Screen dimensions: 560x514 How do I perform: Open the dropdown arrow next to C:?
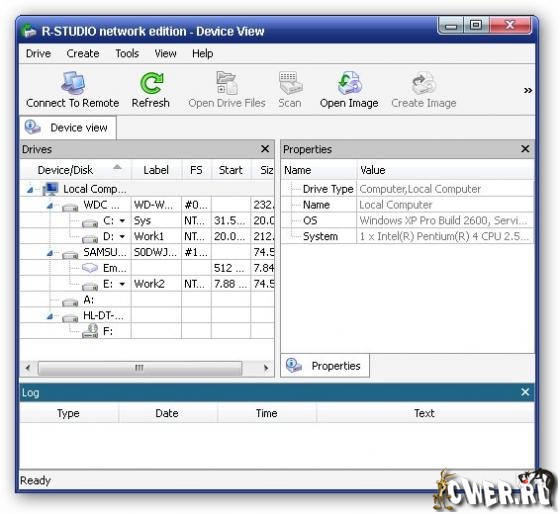(x=122, y=221)
